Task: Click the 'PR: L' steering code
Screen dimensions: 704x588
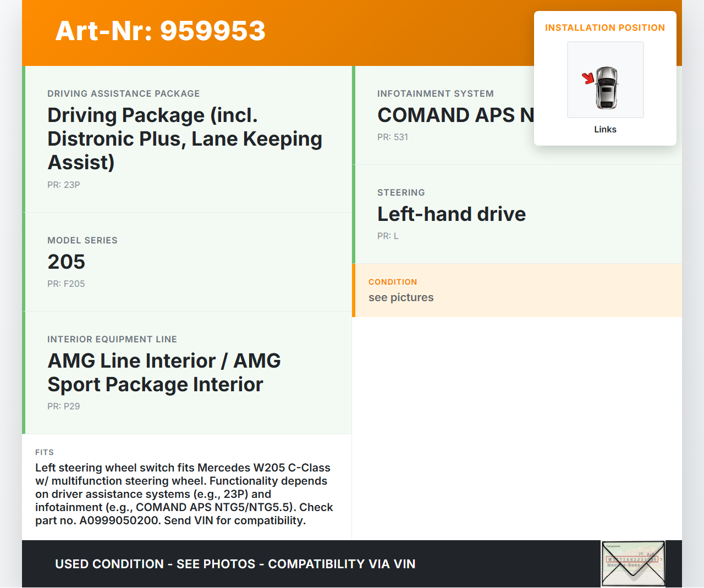Action: click(388, 236)
